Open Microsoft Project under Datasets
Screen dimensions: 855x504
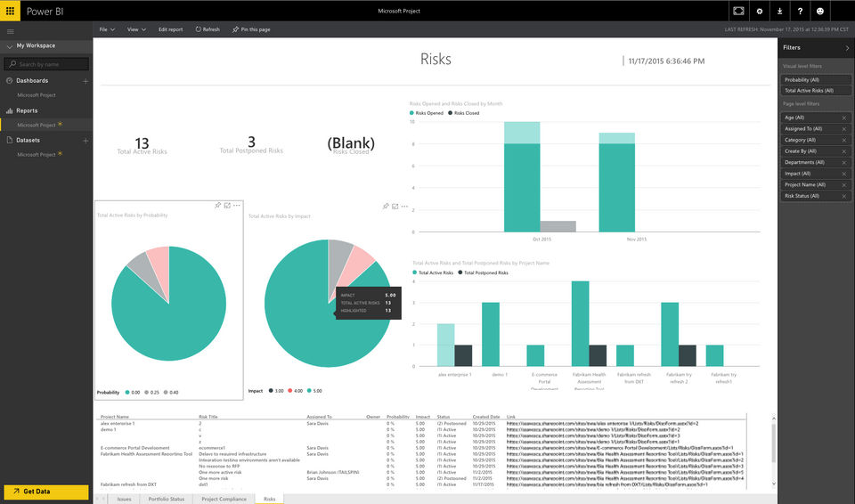(37, 155)
